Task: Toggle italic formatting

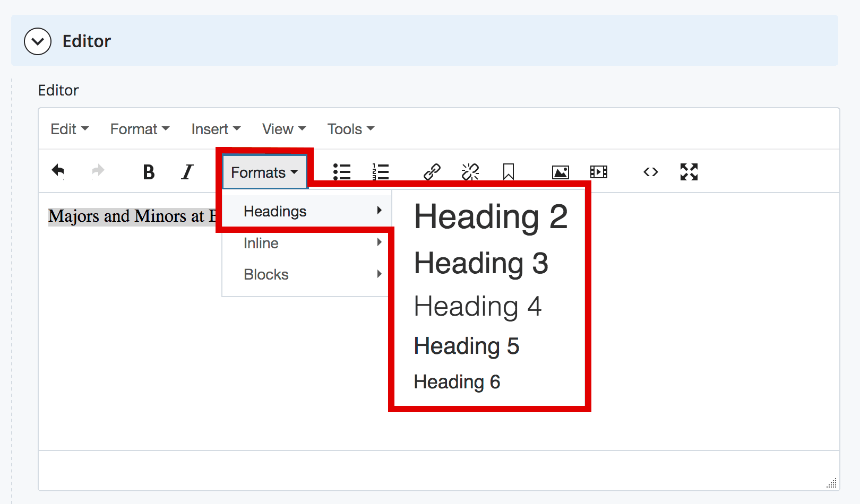Action: (x=187, y=172)
